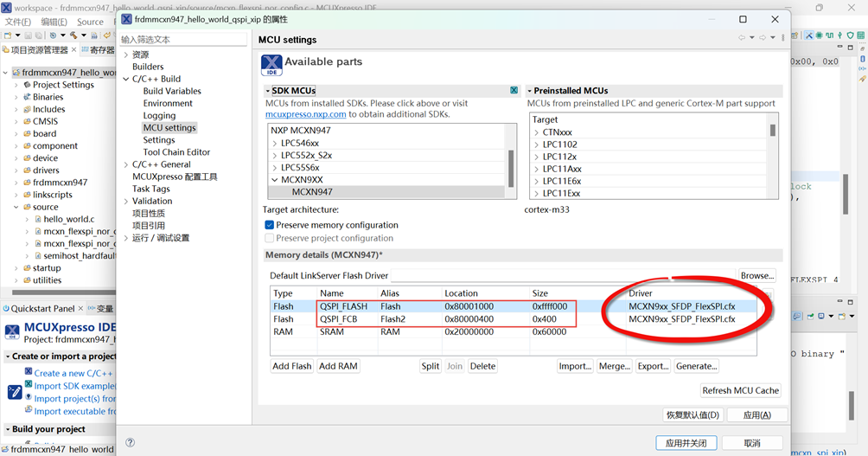Click the MCUXpresso app icon in IDE title bar
The image size is (868, 456).
click(x=6, y=8)
